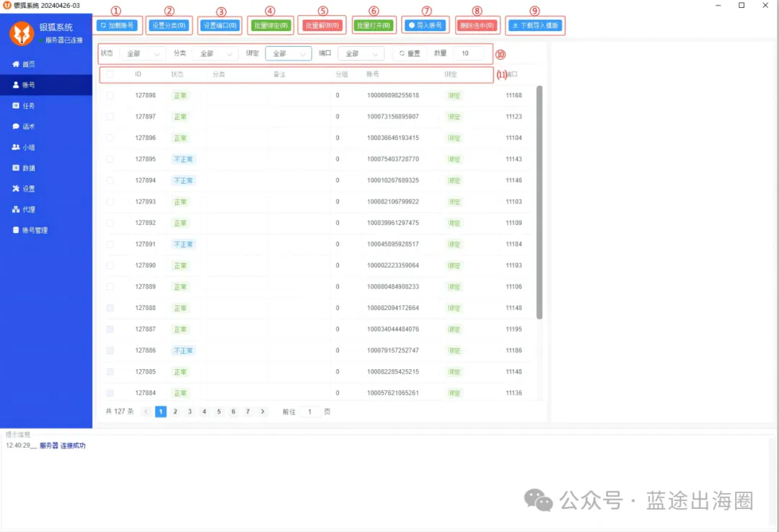Click account number 100073156895907
779x532 pixels.
click(x=393, y=117)
